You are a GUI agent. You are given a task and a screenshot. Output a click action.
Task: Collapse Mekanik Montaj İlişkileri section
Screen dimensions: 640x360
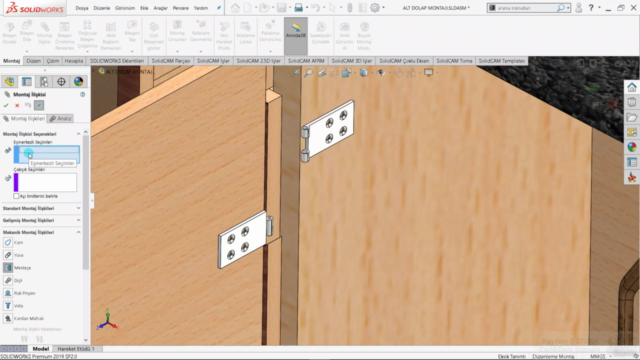click(78, 232)
